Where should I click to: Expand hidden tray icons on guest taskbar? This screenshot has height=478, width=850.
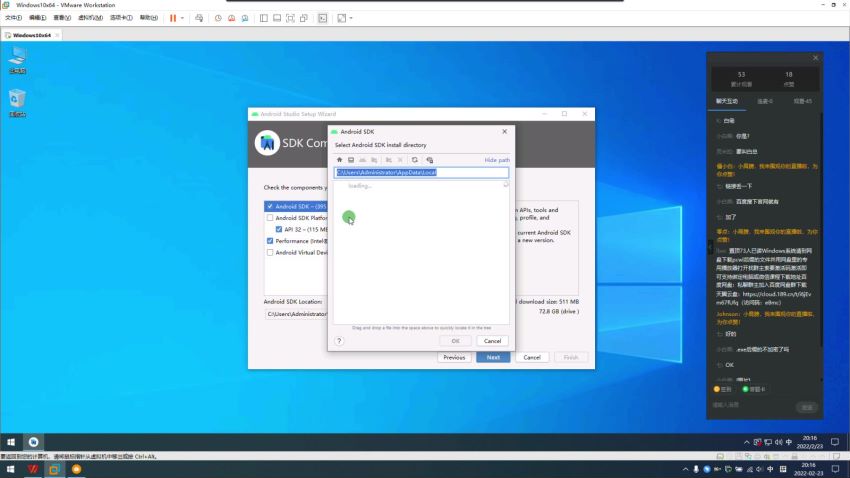point(746,442)
